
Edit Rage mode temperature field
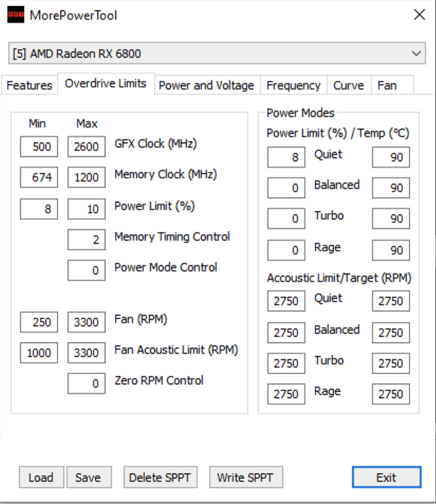pyautogui.click(x=391, y=250)
